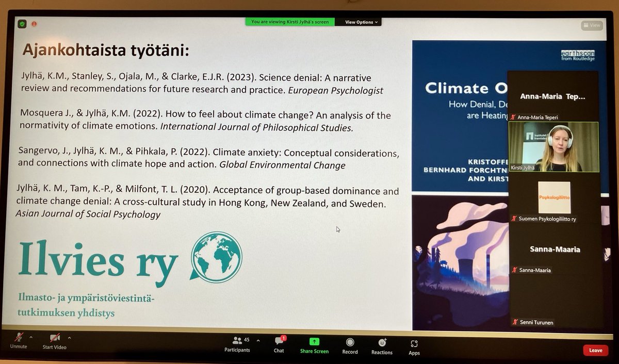Change layout with the View button
This screenshot has width=619, height=364.
[x=592, y=25]
